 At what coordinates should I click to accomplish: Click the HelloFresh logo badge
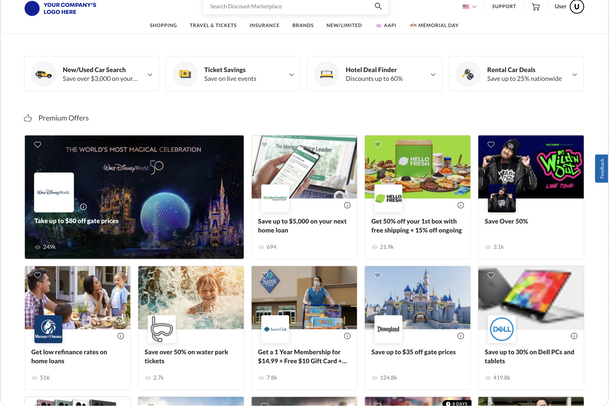click(388, 198)
